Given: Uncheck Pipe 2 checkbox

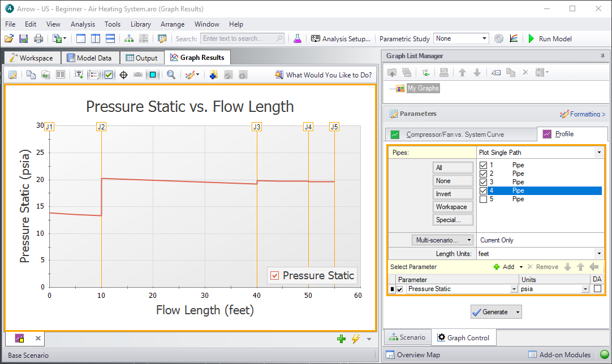Looking at the screenshot, I should [483, 174].
